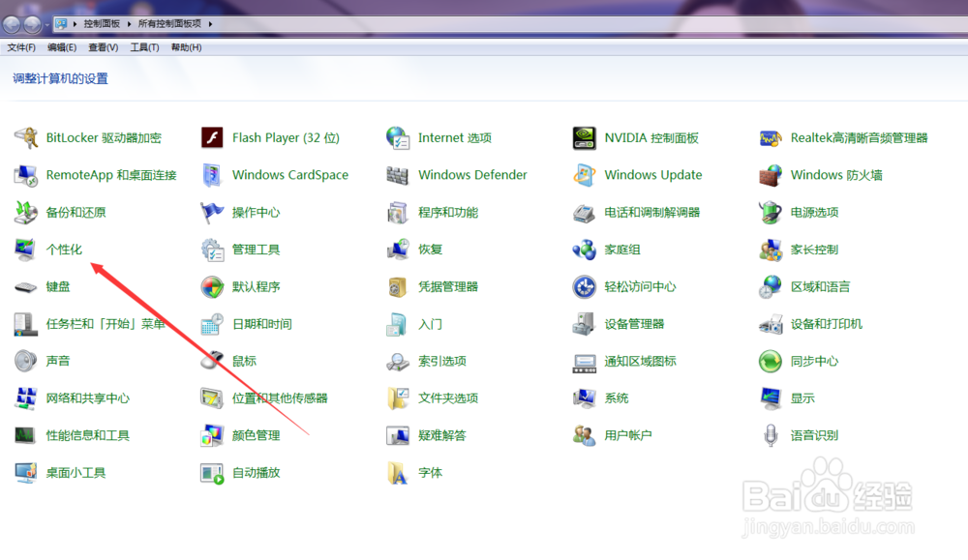Image resolution: width=968 pixels, height=560 pixels.
Task: Launch NVIDIA 控制面板 icon
Action: click(x=584, y=137)
